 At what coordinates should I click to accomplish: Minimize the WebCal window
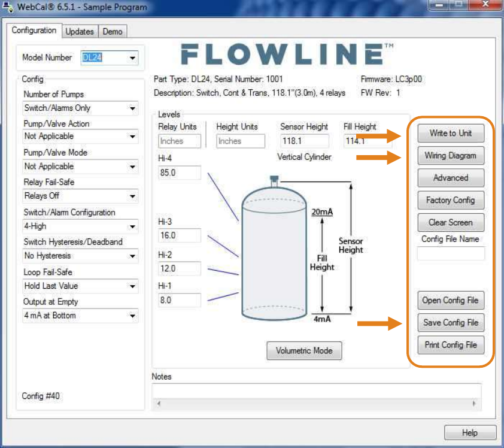(440, 5)
